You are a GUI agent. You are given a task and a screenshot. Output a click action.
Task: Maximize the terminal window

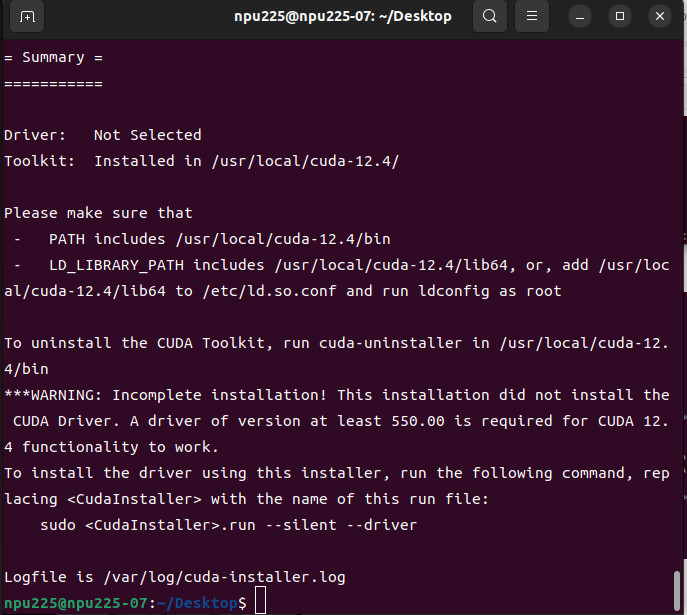[620, 17]
